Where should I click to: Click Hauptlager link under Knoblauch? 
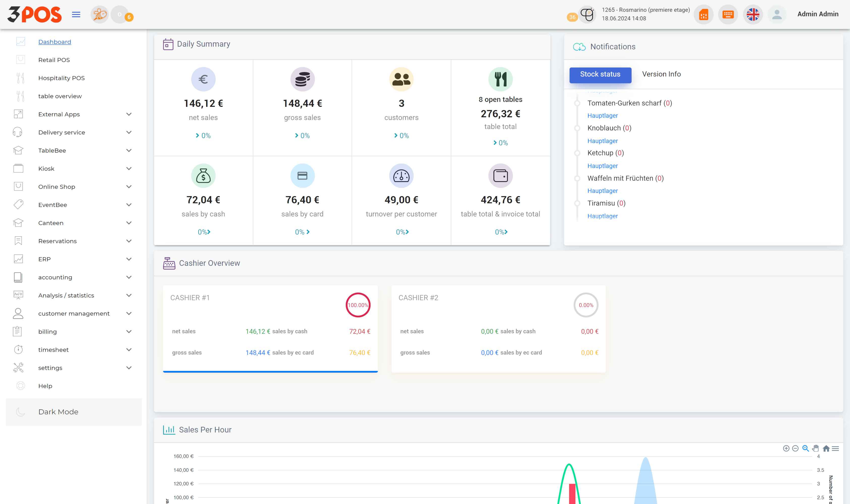point(602,141)
